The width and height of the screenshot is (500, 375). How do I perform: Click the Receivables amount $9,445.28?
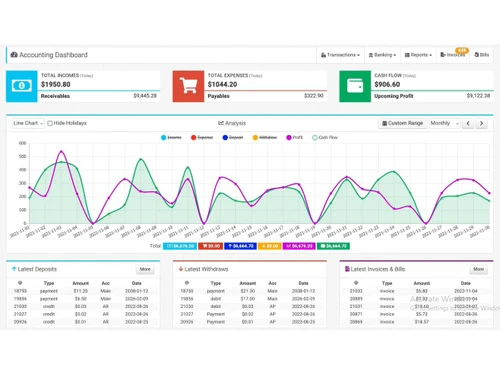pos(145,96)
